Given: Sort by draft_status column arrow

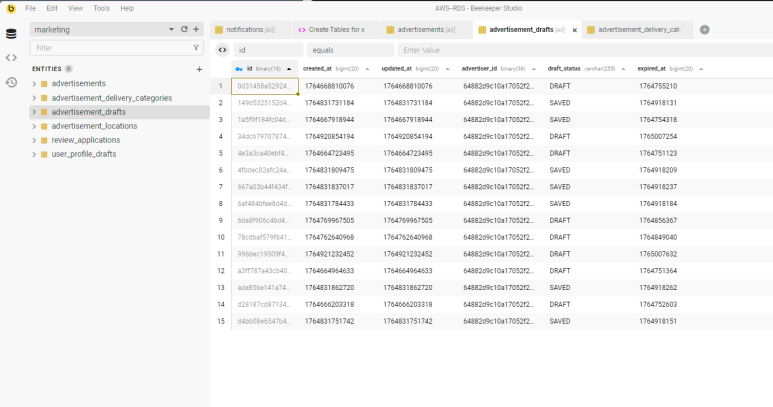Looking at the screenshot, I should coord(623,69).
